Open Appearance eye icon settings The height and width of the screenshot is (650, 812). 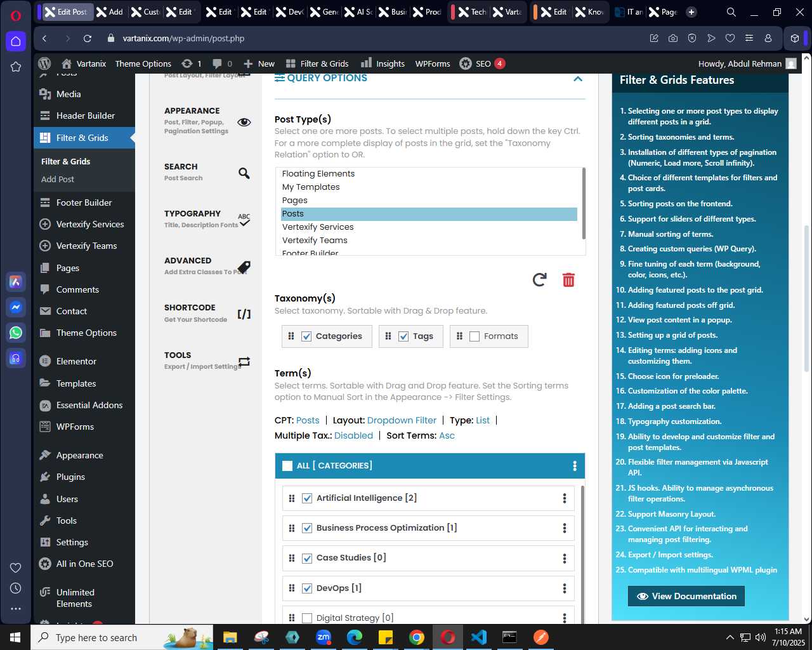point(244,122)
